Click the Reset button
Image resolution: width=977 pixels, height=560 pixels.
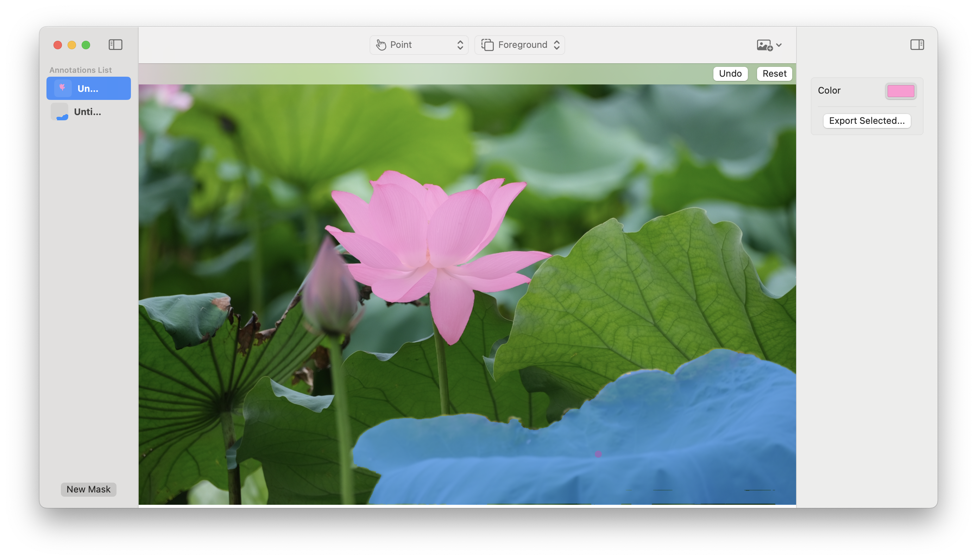pos(774,73)
